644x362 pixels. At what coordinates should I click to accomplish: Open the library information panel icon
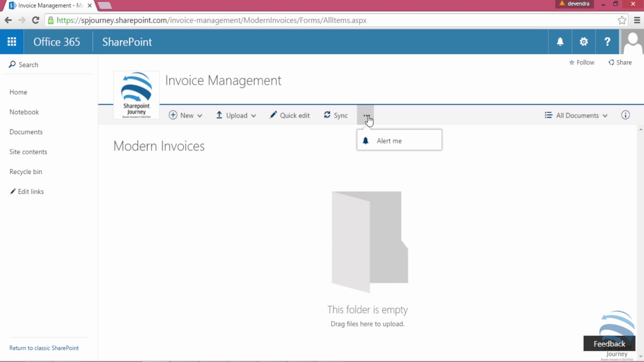tap(625, 115)
